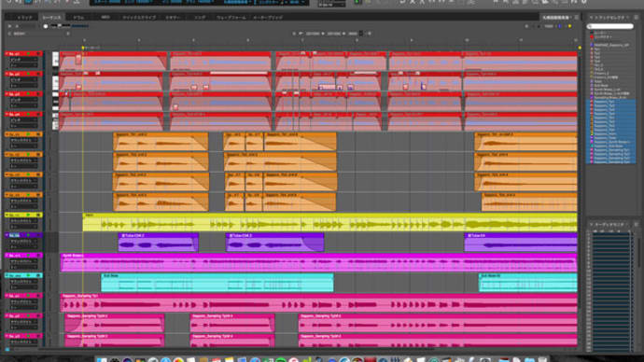Select the leftmost purple Tube clip
Viewport: 644px width, 362px height.
pyautogui.click(x=159, y=243)
